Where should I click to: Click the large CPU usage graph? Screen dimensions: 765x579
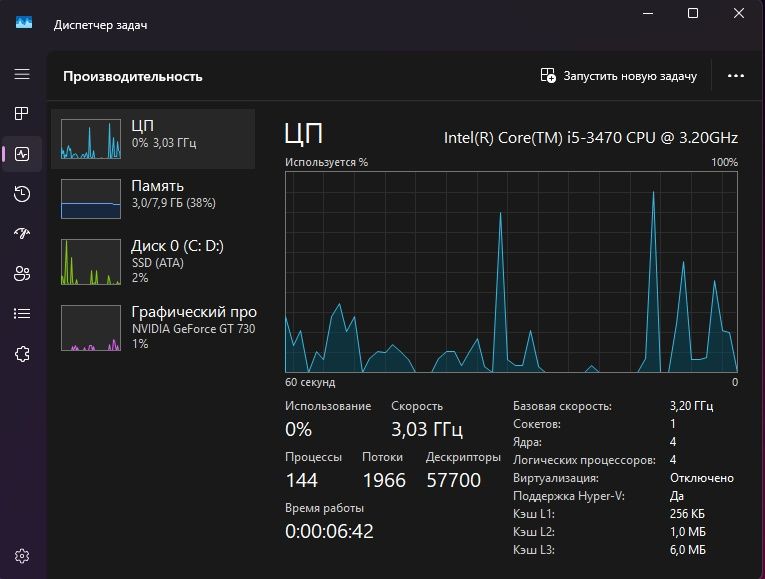(x=511, y=272)
